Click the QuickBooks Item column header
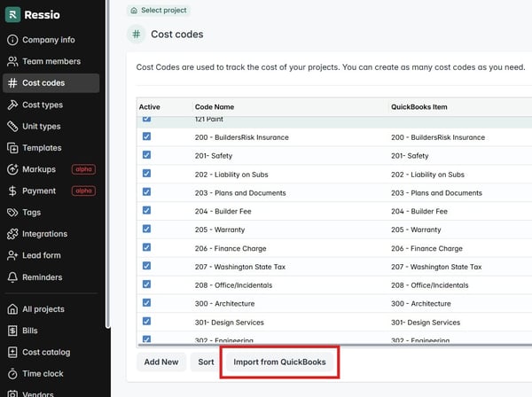The width and height of the screenshot is (532, 397). pyautogui.click(x=419, y=107)
